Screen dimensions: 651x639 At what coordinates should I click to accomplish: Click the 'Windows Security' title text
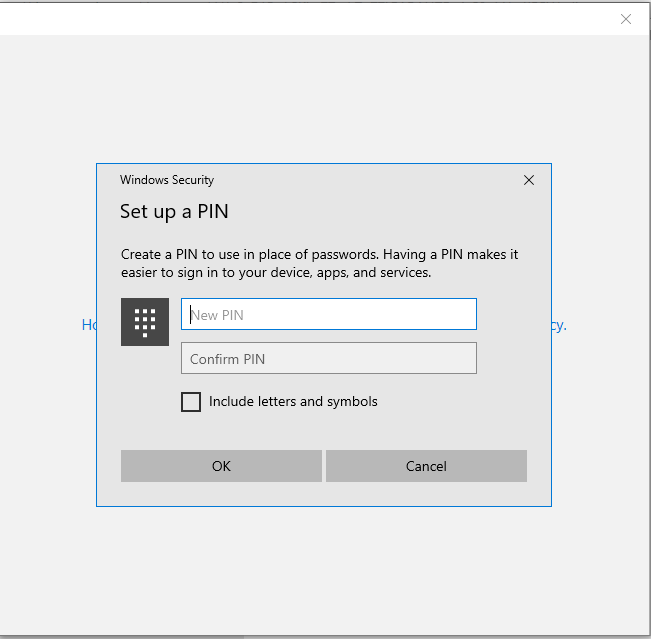pyautogui.click(x=167, y=180)
